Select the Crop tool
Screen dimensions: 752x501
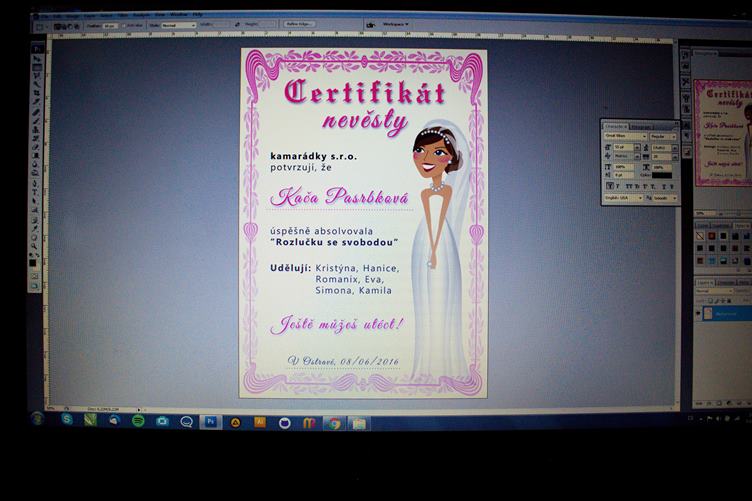coord(37,94)
